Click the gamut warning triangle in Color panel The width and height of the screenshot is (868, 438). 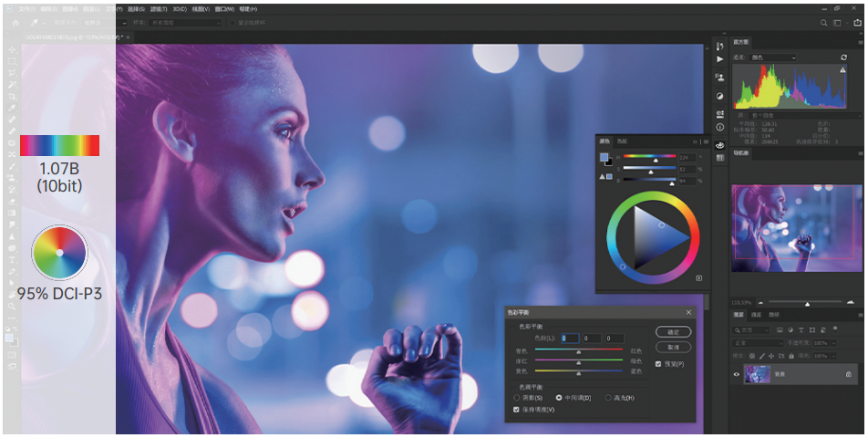click(603, 177)
